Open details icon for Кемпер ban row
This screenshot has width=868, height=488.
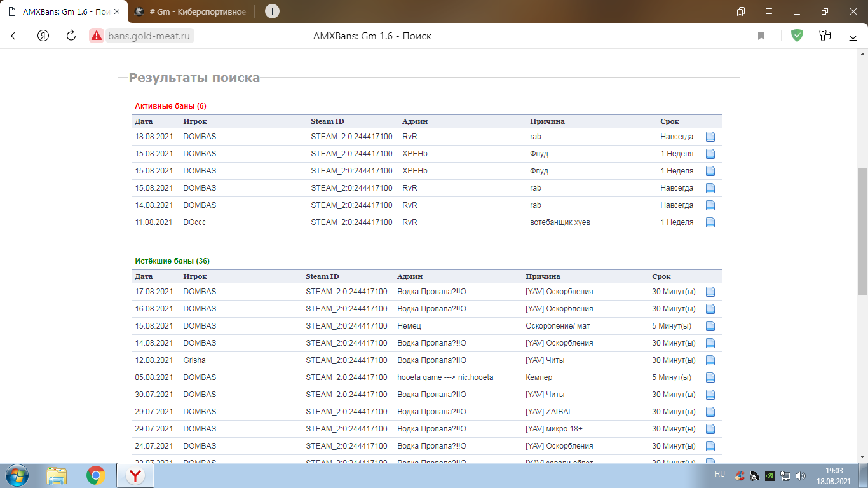(710, 377)
